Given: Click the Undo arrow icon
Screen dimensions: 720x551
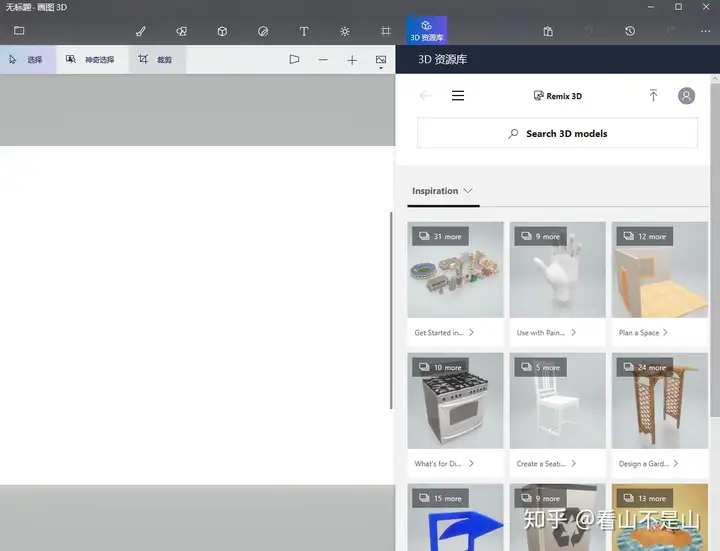Looking at the screenshot, I should pos(589,31).
